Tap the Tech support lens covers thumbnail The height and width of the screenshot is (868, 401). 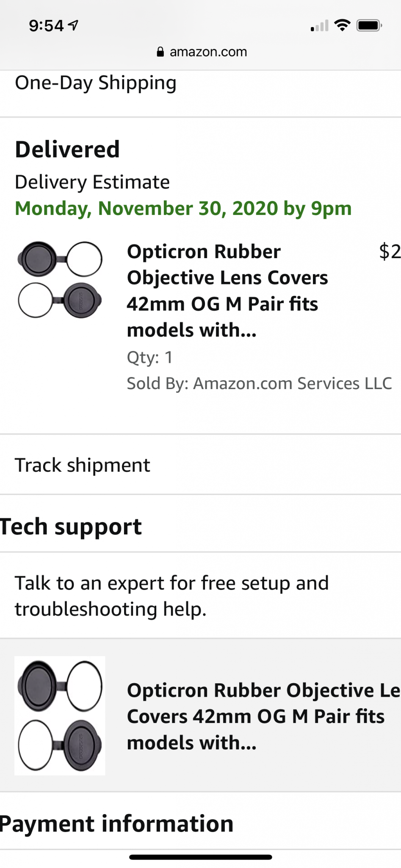(60, 715)
